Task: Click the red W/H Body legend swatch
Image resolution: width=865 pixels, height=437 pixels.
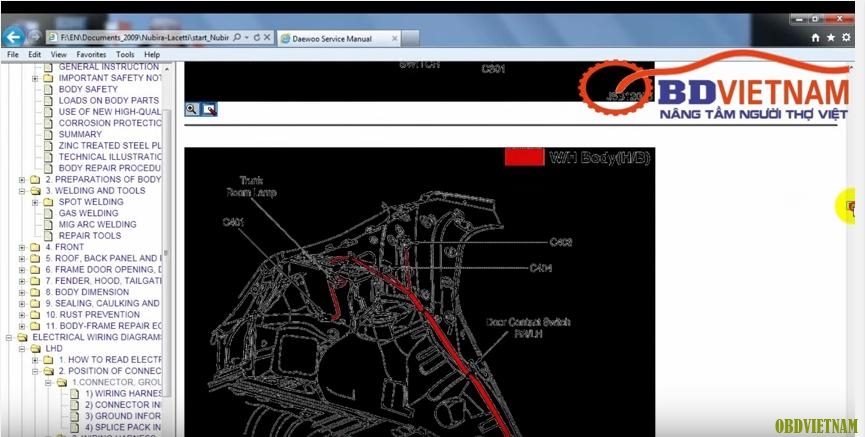Action: pos(524,156)
